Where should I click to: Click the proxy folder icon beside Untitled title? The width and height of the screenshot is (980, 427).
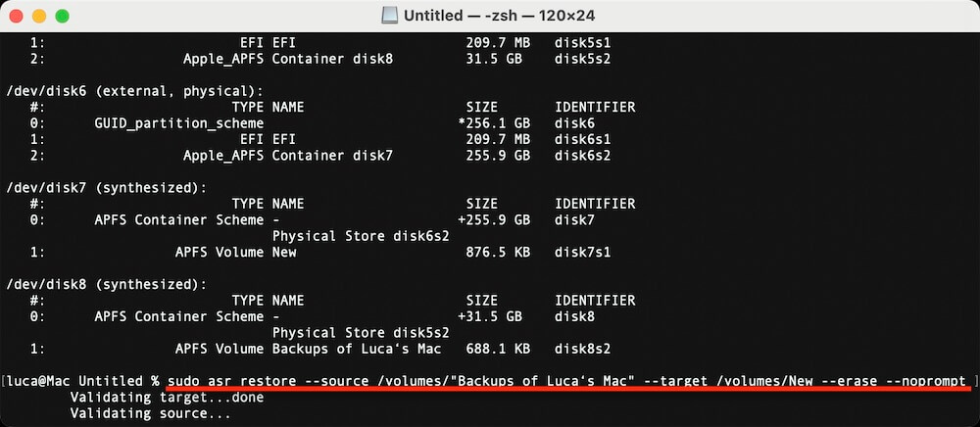point(389,16)
